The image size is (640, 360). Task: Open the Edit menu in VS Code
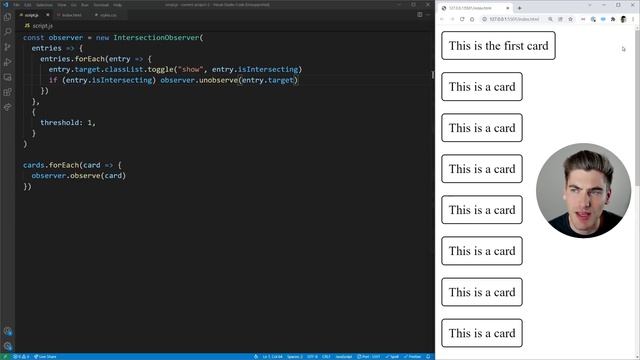(x=28, y=5)
